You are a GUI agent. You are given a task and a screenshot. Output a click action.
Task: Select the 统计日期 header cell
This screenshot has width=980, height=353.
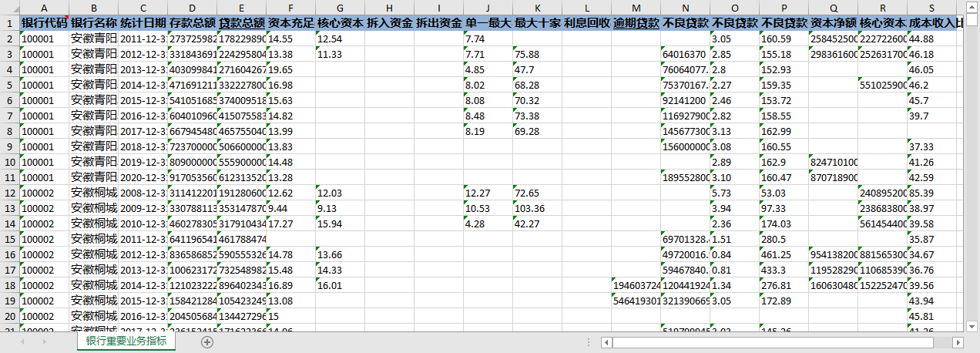click(x=143, y=23)
